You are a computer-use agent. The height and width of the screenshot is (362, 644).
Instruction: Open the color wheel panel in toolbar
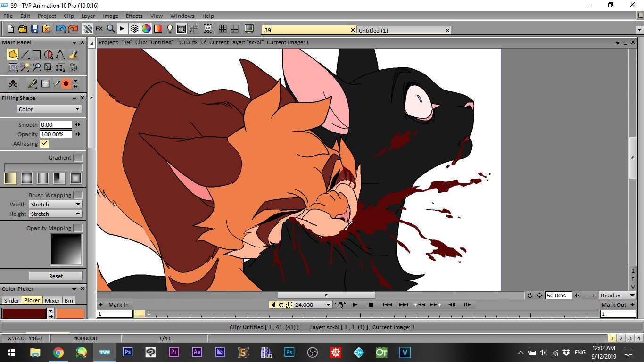(x=146, y=29)
